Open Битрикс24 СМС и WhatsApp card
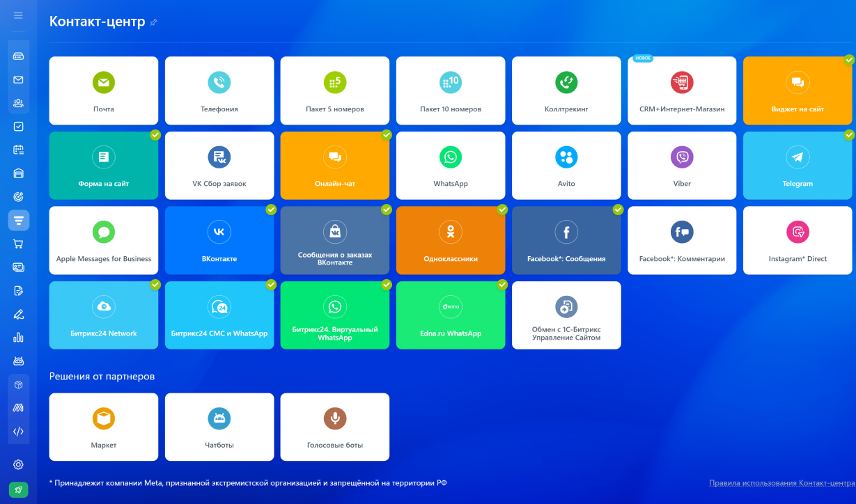 point(219,315)
